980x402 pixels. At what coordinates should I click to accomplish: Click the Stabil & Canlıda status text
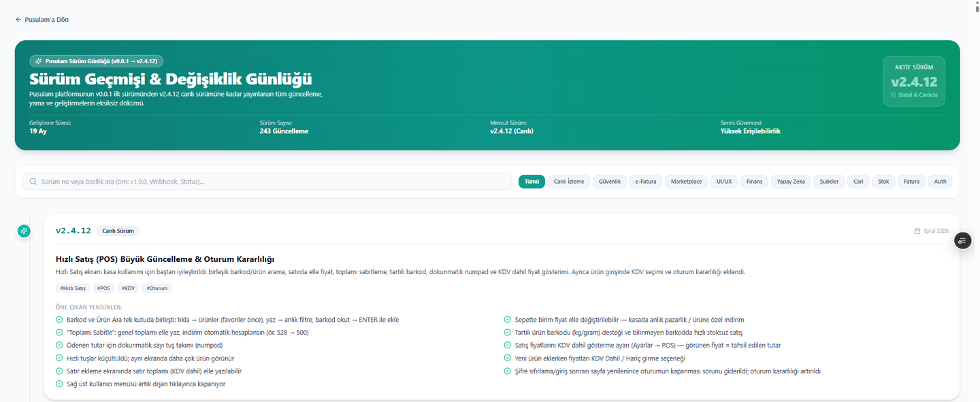coord(914,95)
